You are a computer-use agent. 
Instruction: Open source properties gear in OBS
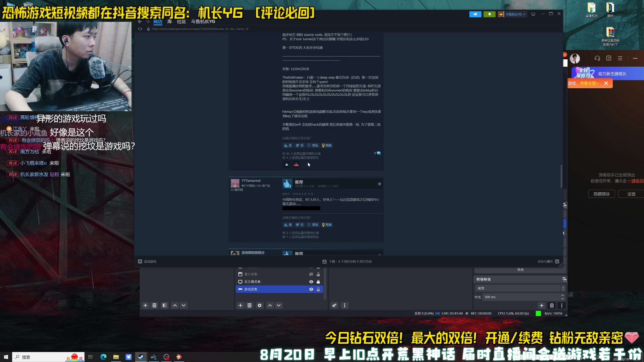[260, 305]
